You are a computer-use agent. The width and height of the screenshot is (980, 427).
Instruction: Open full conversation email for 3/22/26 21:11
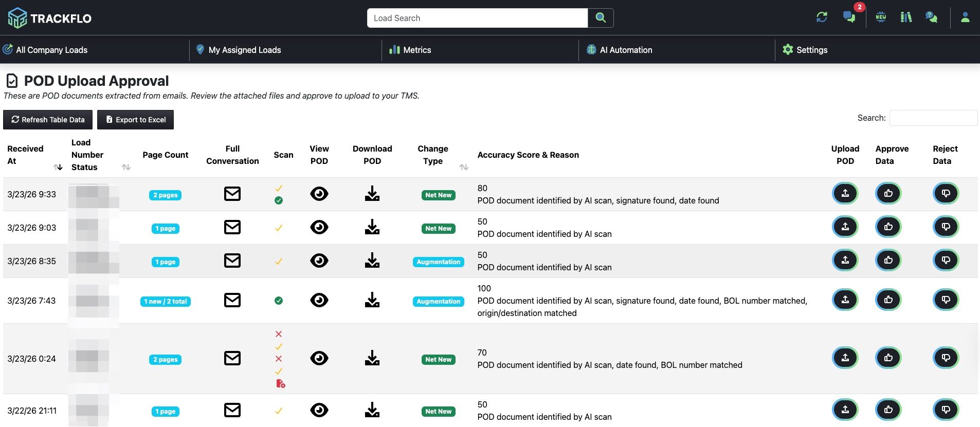(232, 410)
